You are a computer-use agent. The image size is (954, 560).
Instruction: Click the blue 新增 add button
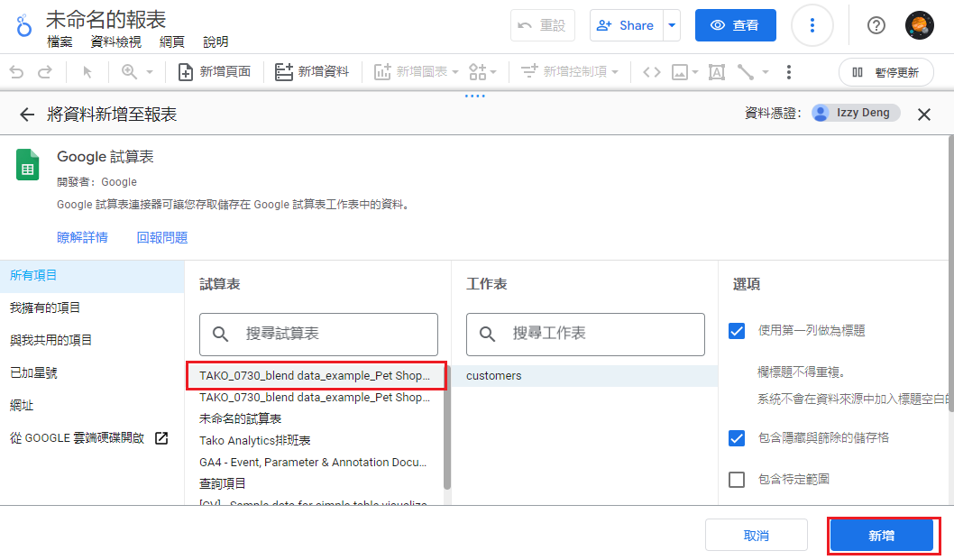pyautogui.click(x=882, y=536)
